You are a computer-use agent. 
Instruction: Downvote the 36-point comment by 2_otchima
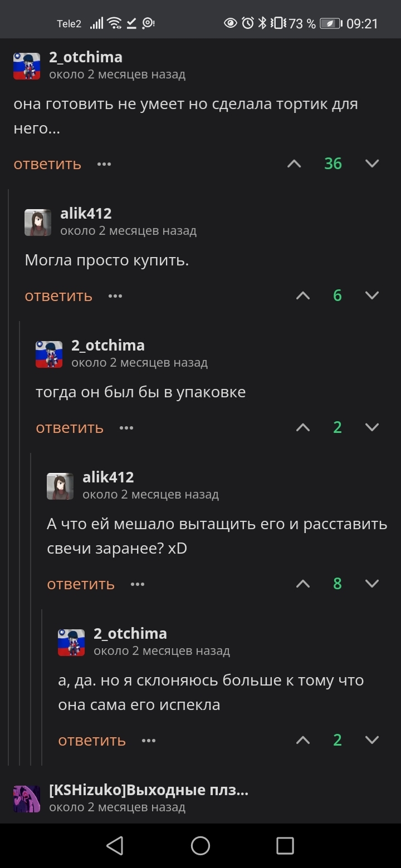point(371,164)
